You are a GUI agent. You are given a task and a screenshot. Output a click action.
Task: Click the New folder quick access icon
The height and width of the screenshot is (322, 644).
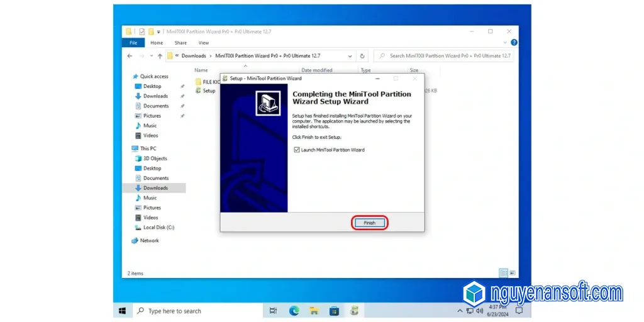(151, 31)
